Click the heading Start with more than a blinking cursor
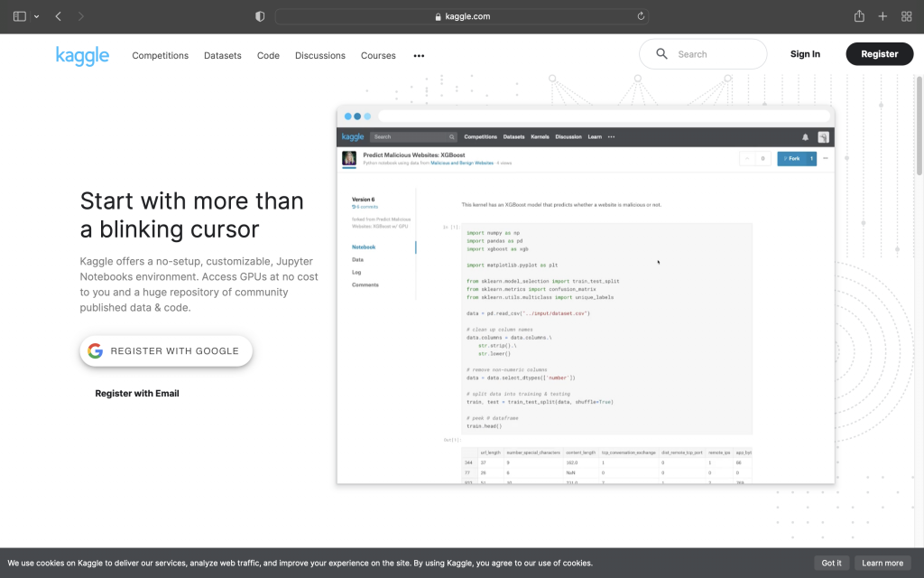924x578 pixels. pyautogui.click(x=192, y=215)
